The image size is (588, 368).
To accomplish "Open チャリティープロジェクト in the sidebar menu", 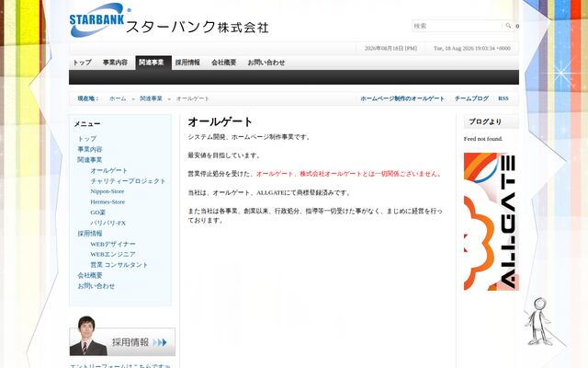I will pos(128,180).
